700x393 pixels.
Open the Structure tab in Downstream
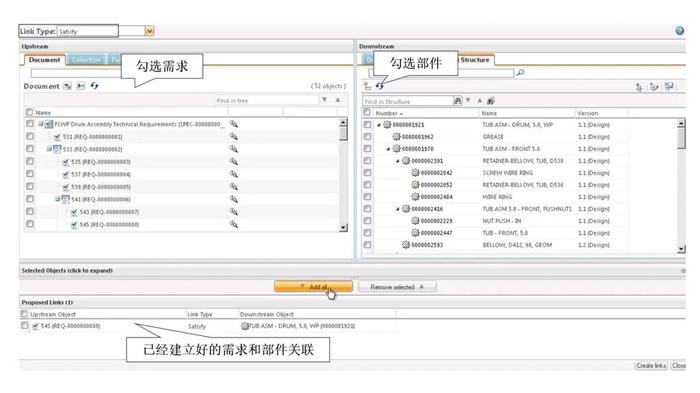click(475, 60)
